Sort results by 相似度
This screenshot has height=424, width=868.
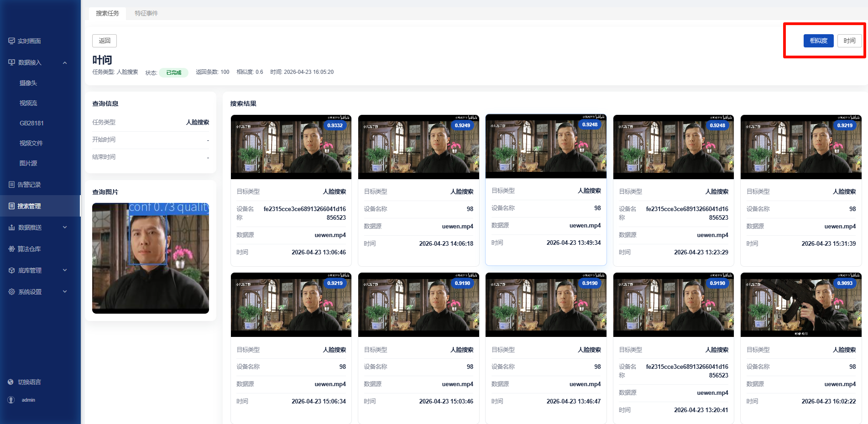pyautogui.click(x=819, y=41)
